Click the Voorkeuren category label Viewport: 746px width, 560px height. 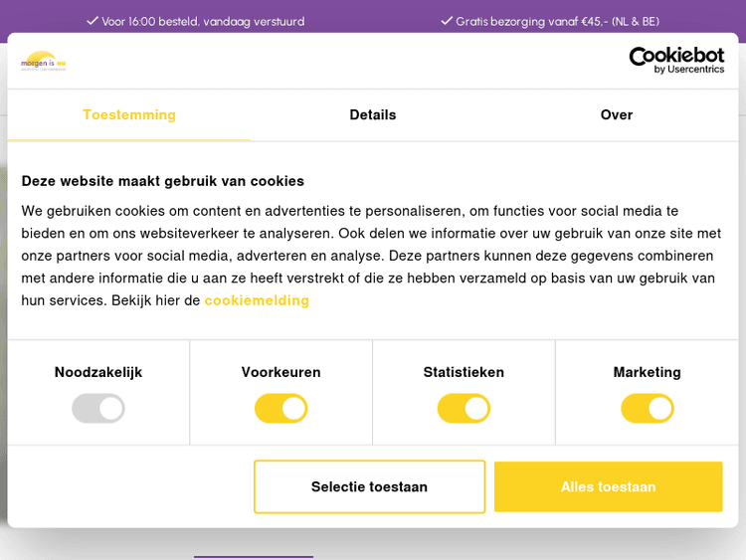tap(281, 372)
